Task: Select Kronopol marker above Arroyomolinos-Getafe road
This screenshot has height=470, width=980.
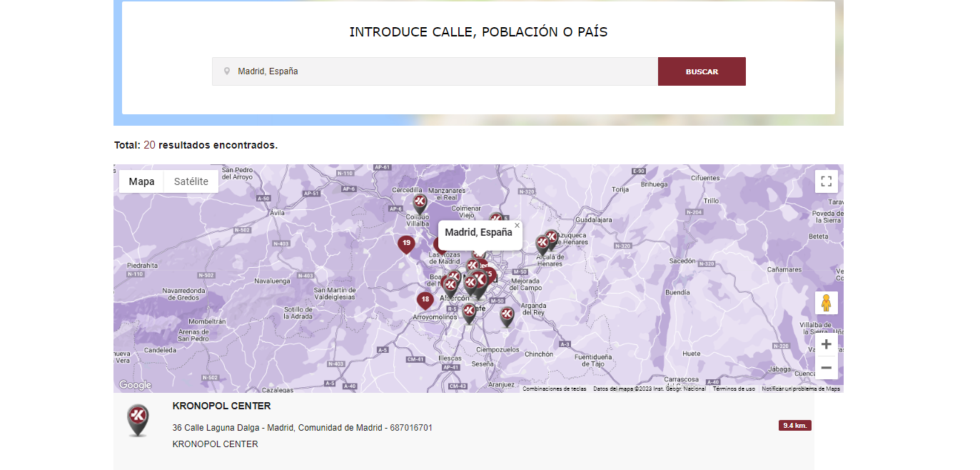Action: point(469,313)
